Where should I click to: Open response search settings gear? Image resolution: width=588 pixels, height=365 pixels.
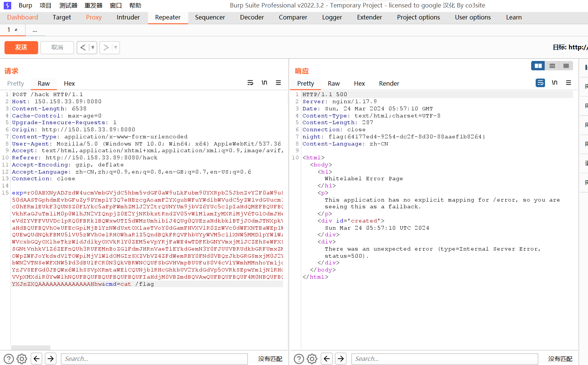[x=312, y=359]
